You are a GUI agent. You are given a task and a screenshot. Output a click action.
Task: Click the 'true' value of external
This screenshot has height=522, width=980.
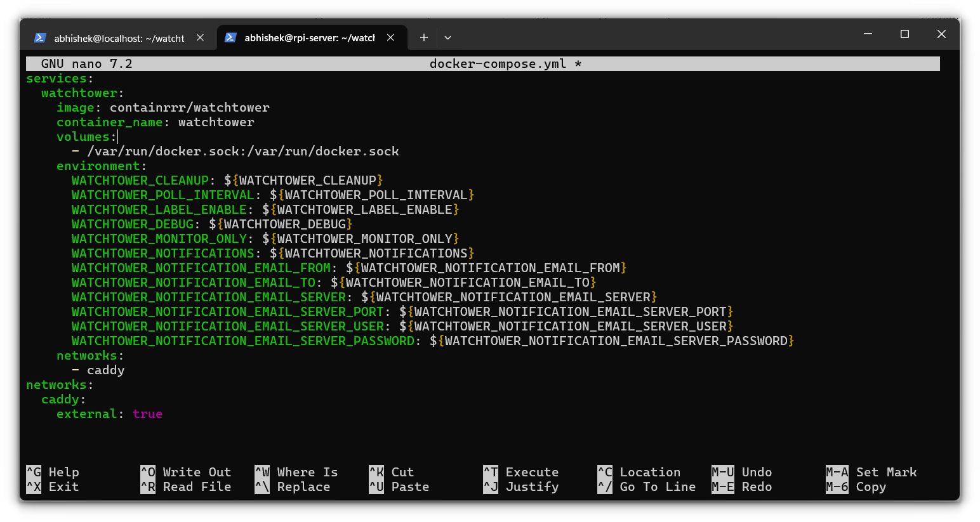(147, 414)
